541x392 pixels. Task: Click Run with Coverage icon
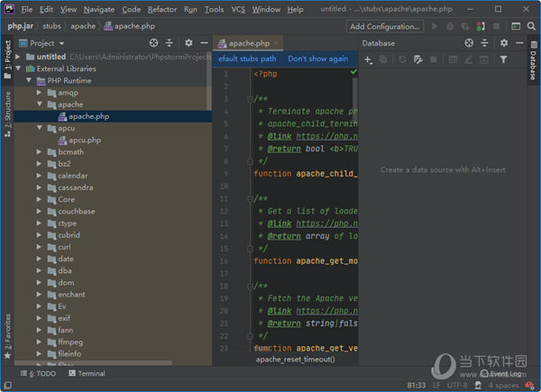465,26
